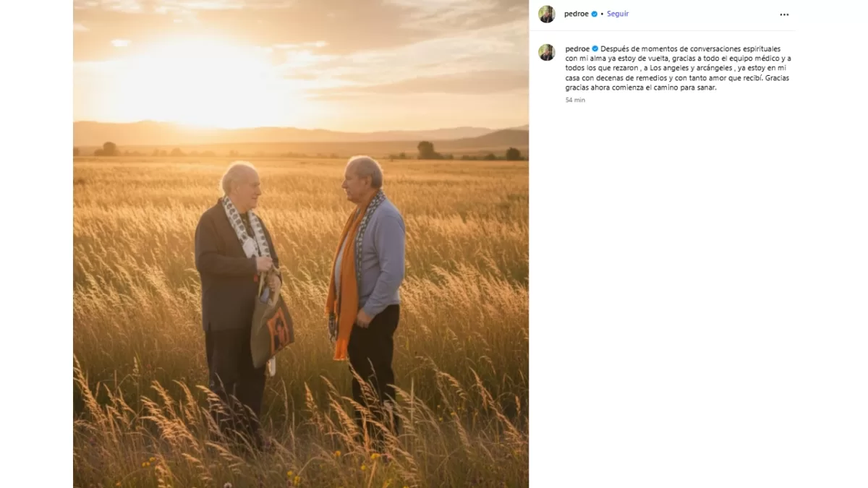
Task: Open pedroe username link in header
Action: pyautogui.click(x=576, y=14)
